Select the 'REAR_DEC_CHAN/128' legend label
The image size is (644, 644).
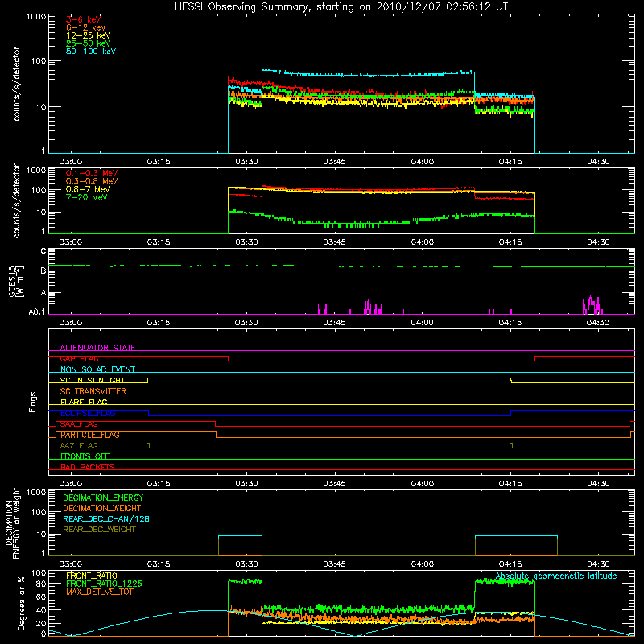[x=106, y=518]
